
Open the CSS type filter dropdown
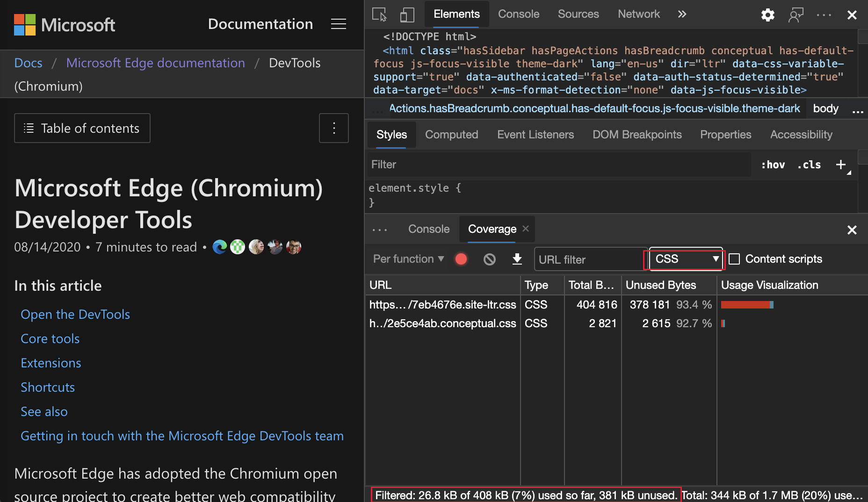(x=686, y=259)
